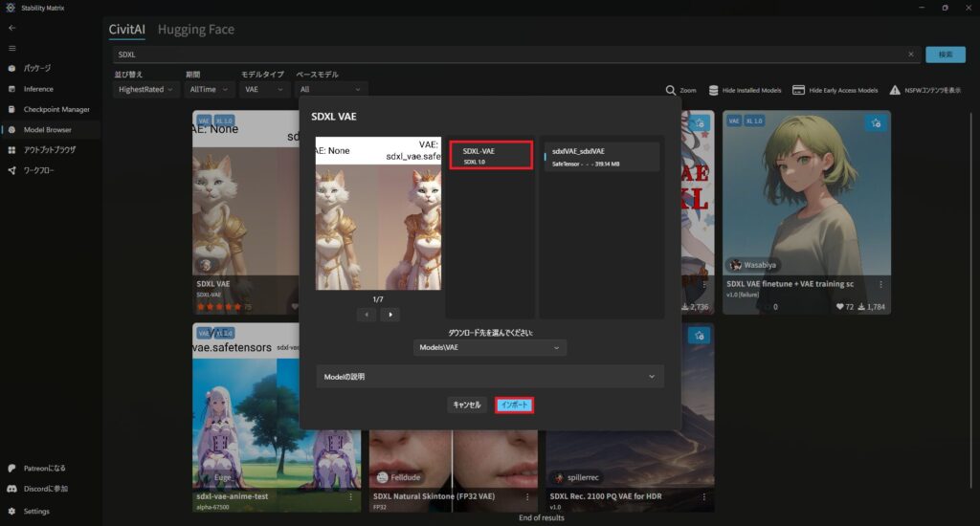
Task: Open the Models\VAE download location dropdown
Action: coord(490,347)
